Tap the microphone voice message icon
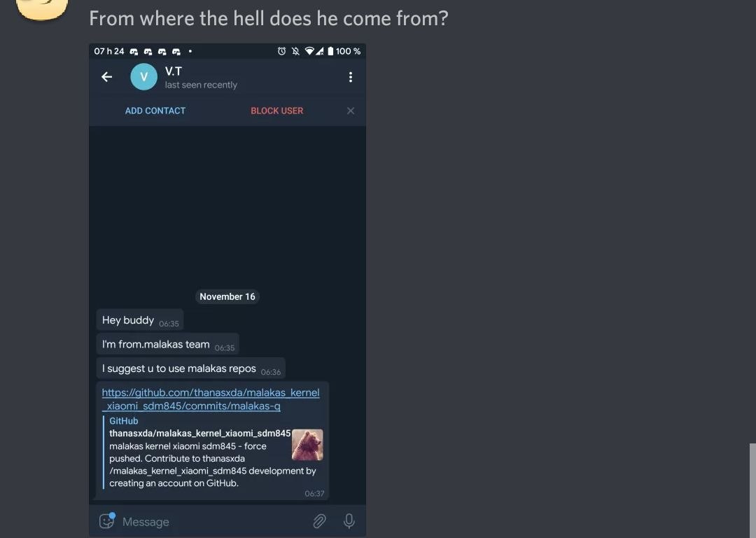The height and width of the screenshot is (538, 756). coord(349,521)
